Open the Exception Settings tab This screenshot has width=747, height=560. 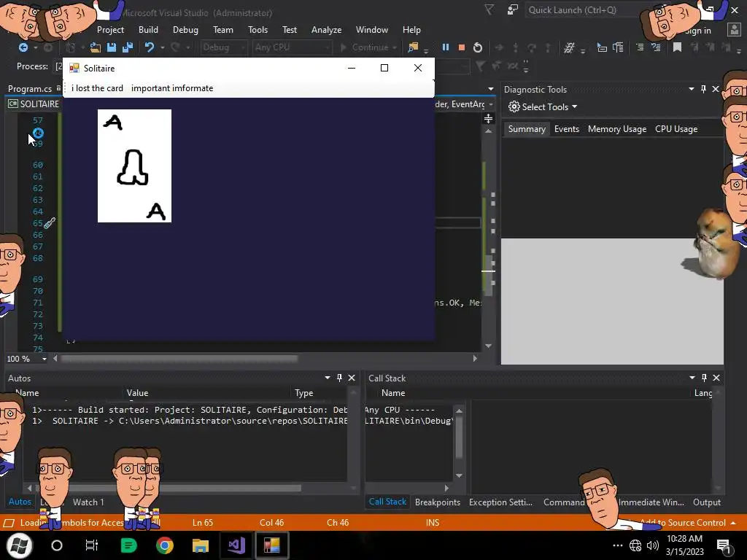(x=500, y=502)
